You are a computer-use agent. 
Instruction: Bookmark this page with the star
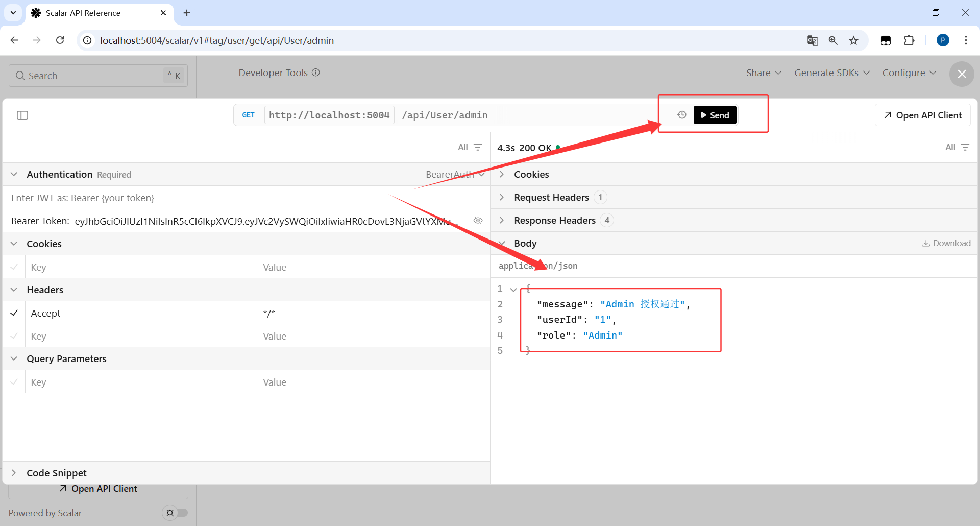[853, 40]
